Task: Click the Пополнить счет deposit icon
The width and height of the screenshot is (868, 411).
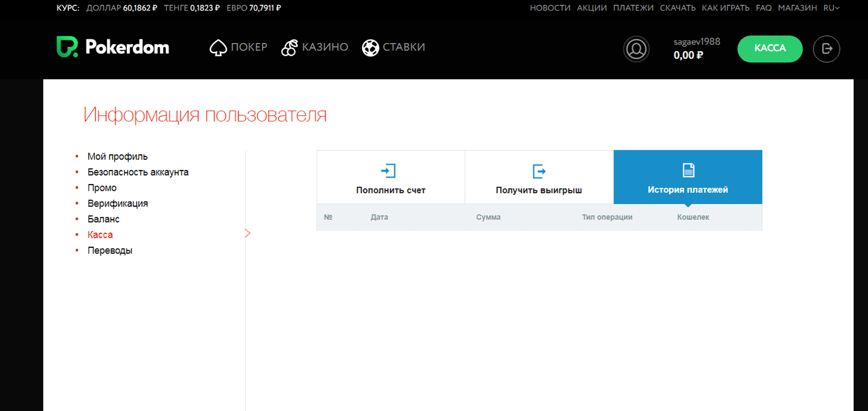Action: pyautogui.click(x=388, y=171)
